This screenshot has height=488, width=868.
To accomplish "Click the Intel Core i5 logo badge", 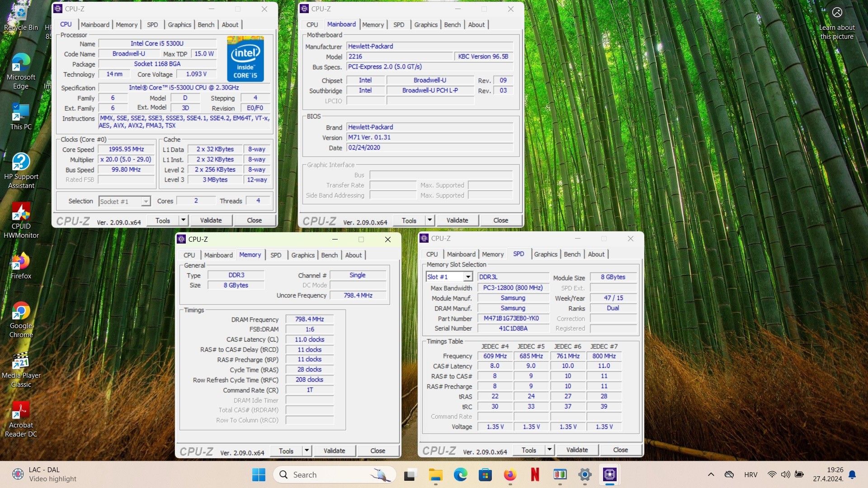I will 245,59.
